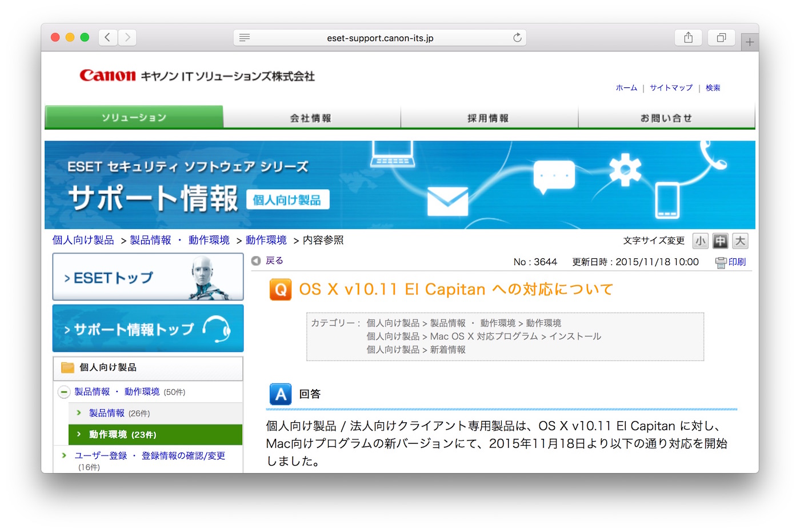Image resolution: width=800 pixels, height=532 pixels.
Task: Show all tabs overview button
Action: 721,38
